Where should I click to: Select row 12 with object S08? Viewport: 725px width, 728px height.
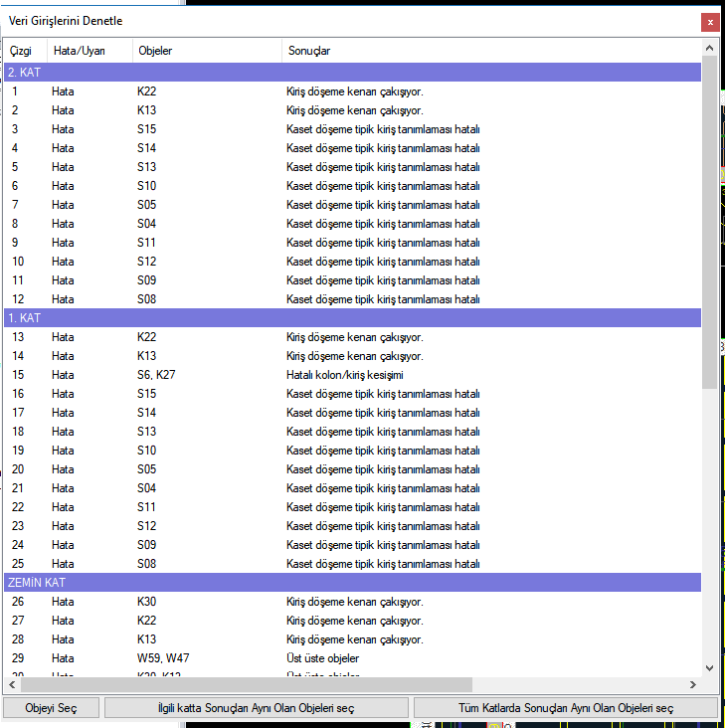click(x=352, y=299)
